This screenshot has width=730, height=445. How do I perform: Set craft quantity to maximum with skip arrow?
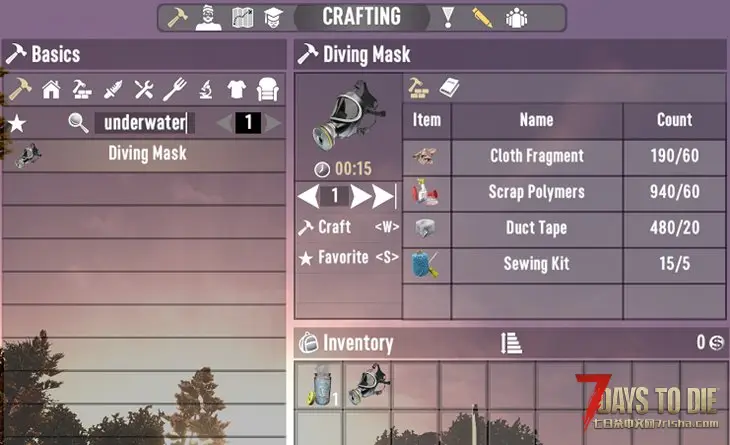point(384,196)
